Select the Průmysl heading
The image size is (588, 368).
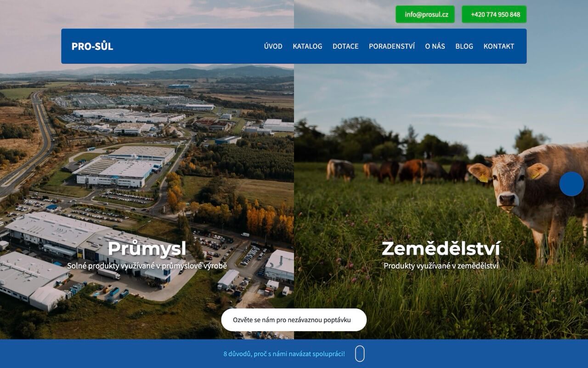(147, 248)
